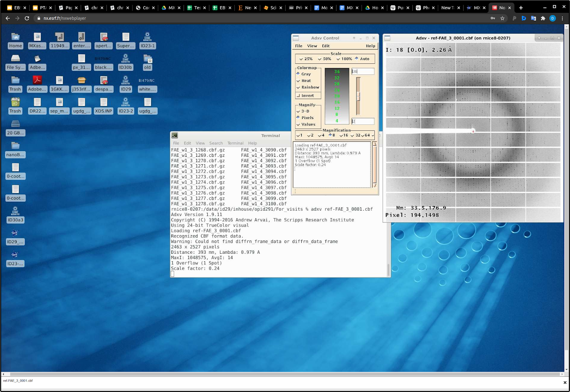
Task: Click the vertical contrast slider in Adxv Control
Action: pyautogui.click(x=358, y=96)
